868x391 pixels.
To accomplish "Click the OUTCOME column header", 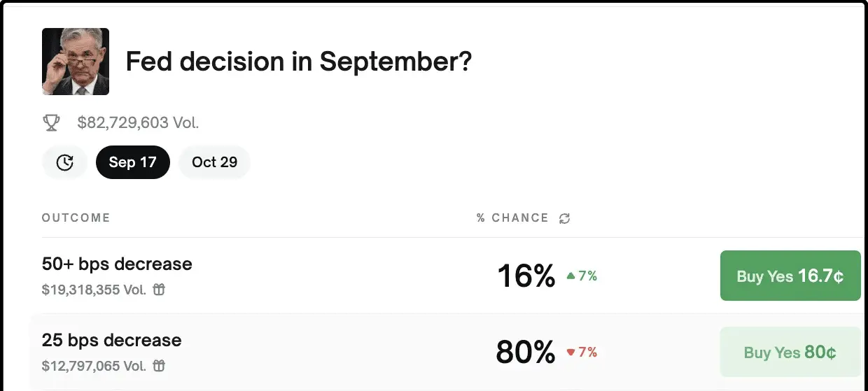I will [x=76, y=218].
